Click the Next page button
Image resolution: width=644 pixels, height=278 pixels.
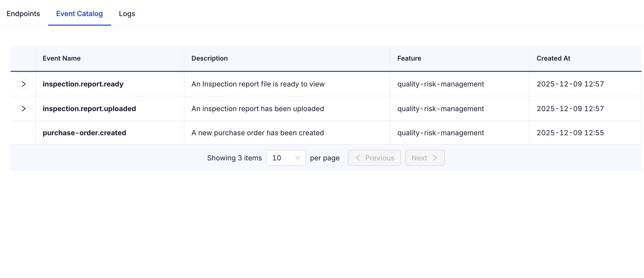tap(425, 158)
